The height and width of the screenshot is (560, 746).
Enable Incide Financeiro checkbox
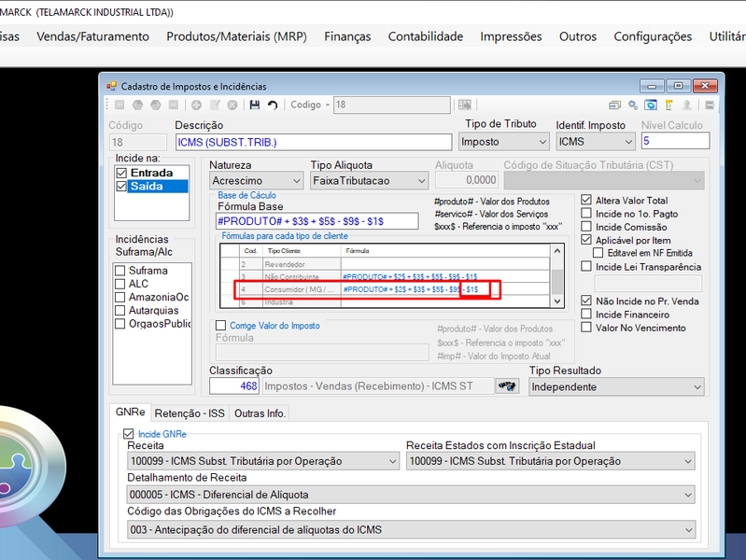point(586,314)
